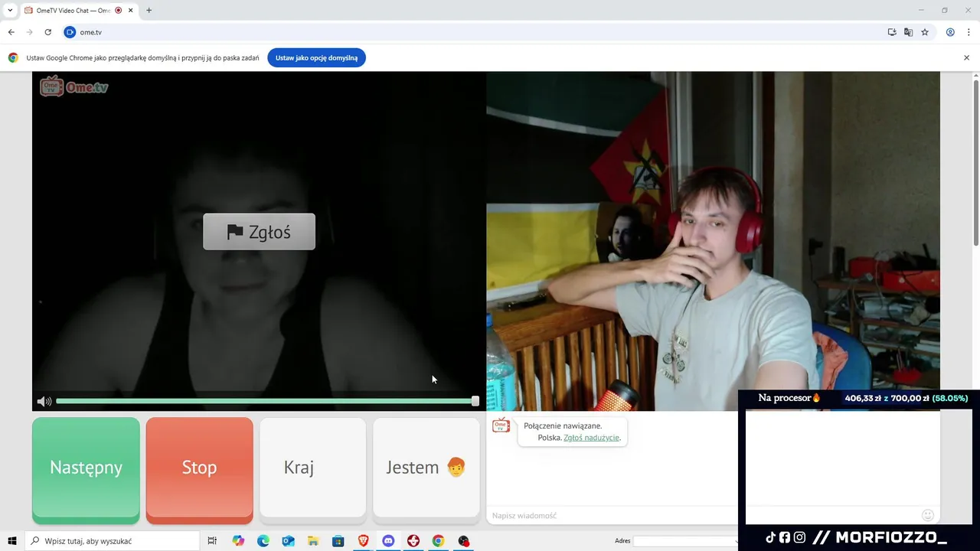The width and height of the screenshot is (980, 551).
Task: Open the install app icon in address bar
Action: (892, 32)
